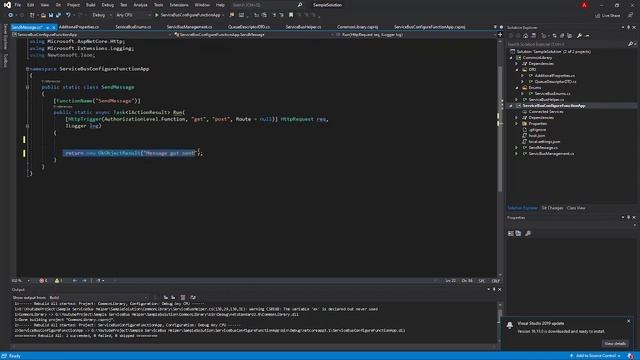Click the split editor icon above scrollbar
Screen dimensions: 640x360
coord(500,35)
